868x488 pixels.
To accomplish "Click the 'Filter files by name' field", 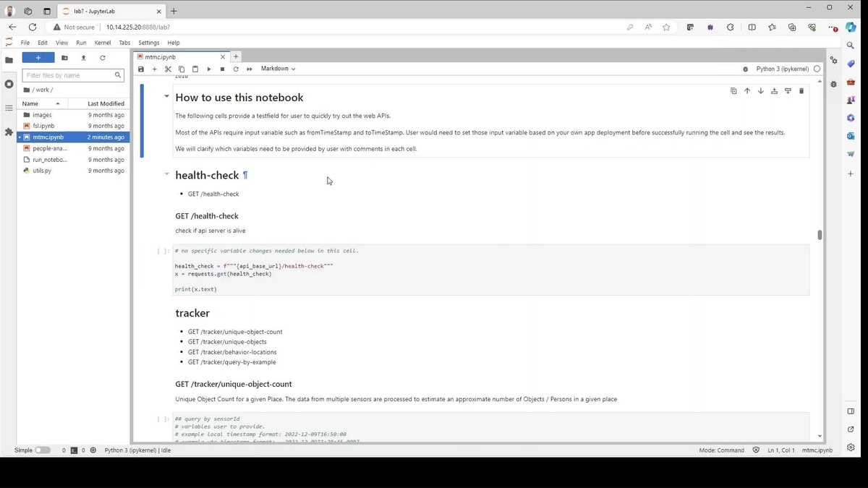I will pos(69,75).
